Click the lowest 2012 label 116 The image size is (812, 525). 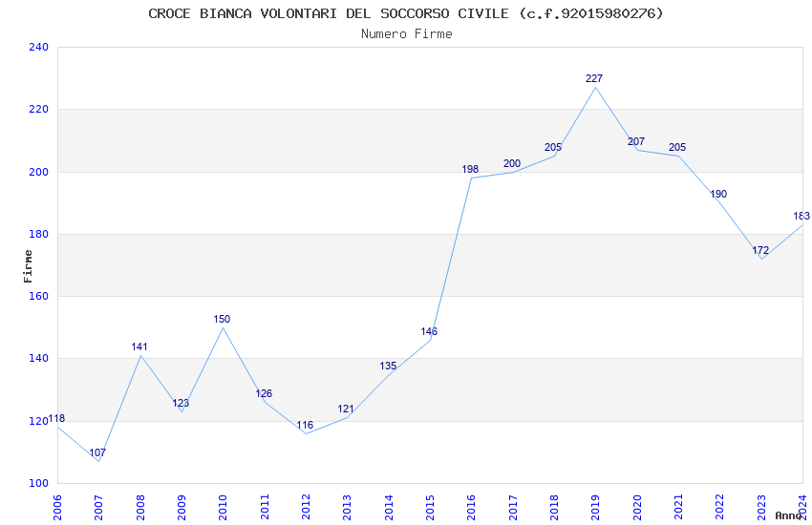[305, 425]
